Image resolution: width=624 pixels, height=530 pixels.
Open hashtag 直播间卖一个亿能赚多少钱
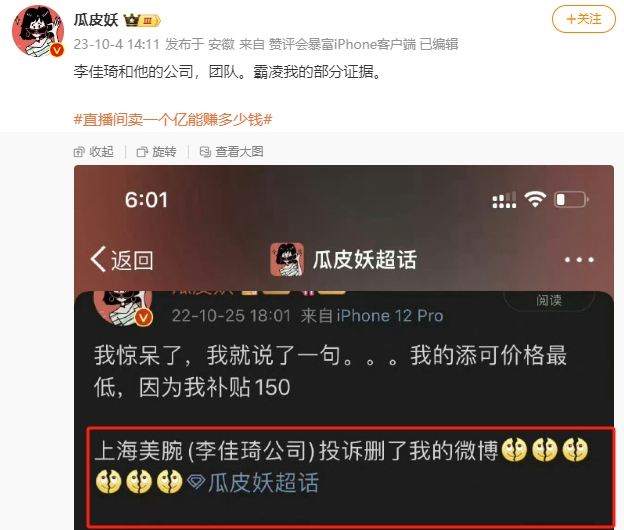(x=173, y=119)
